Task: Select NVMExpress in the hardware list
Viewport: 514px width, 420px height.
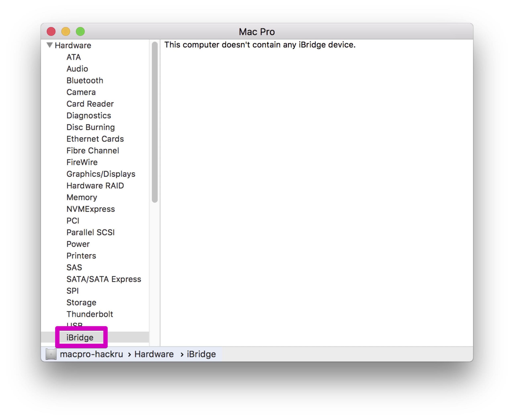Action: (91, 209)
